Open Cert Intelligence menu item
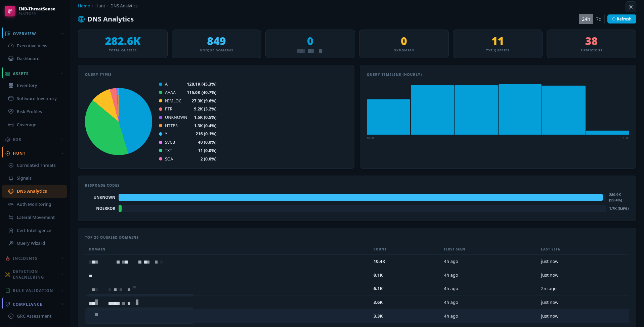Viewport: 644px width, 327px height. (35, 231)
